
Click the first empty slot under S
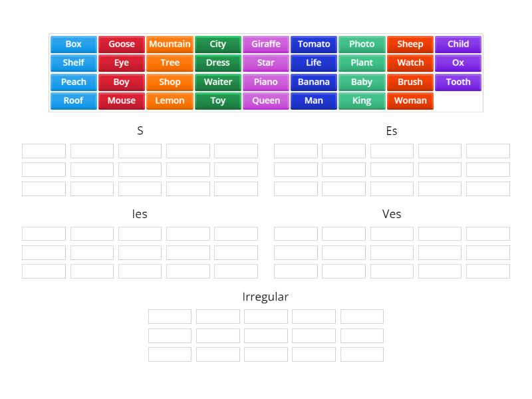coord(44,151)
